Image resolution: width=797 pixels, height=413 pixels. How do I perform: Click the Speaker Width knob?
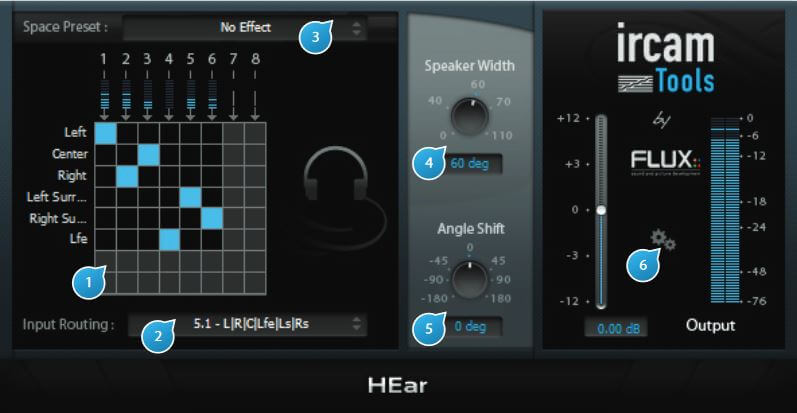pos(470,116)
